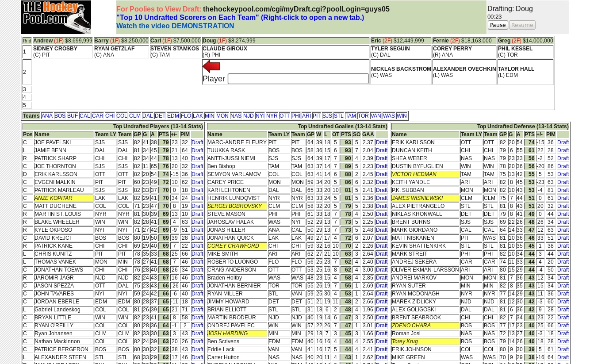Draft Alexander Steen
The width and height of the screenshot is (613, 364).
197,357
